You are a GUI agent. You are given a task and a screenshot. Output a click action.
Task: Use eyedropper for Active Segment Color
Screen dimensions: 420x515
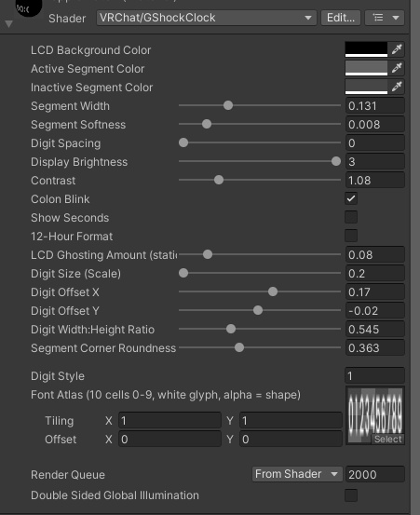pyautogui.click(x=397, y=68)
